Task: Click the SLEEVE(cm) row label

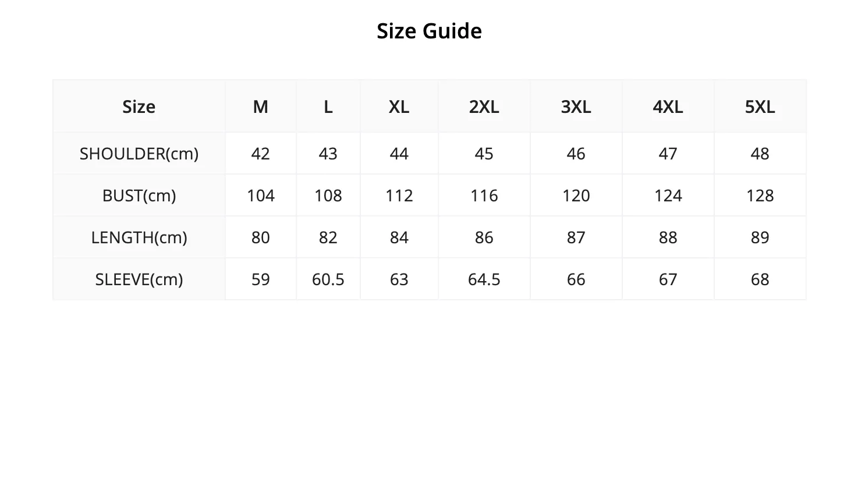Action: click(x=139, y=279)
